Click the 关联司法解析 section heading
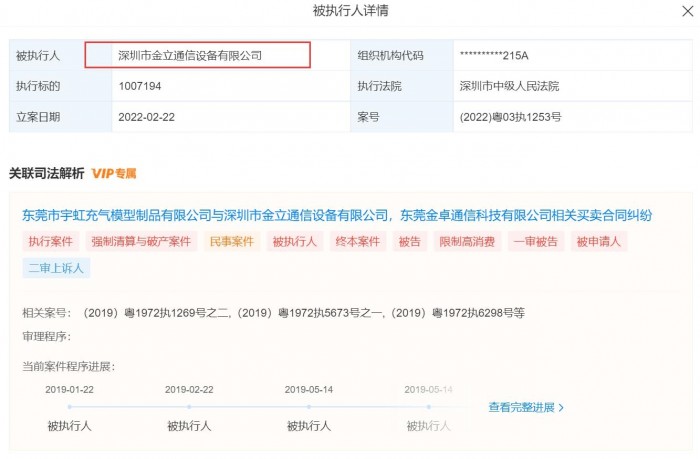The image size is (700, 459). point(46,173)
